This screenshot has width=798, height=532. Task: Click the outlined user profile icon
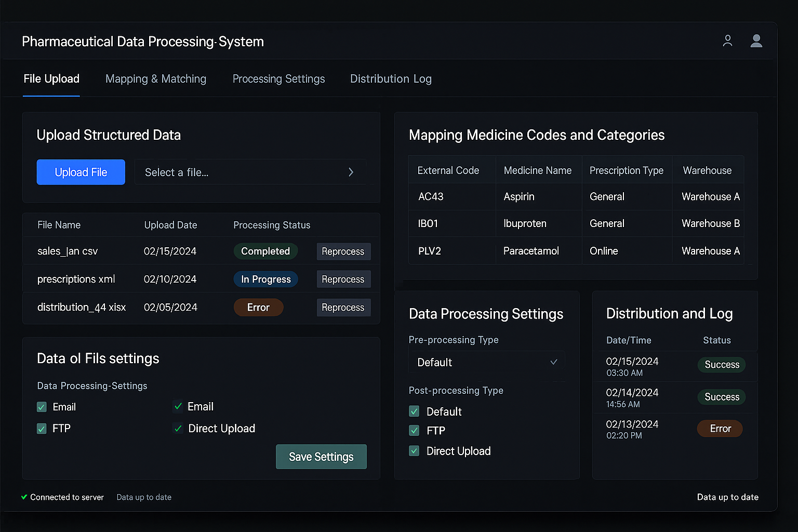[727, 41]
